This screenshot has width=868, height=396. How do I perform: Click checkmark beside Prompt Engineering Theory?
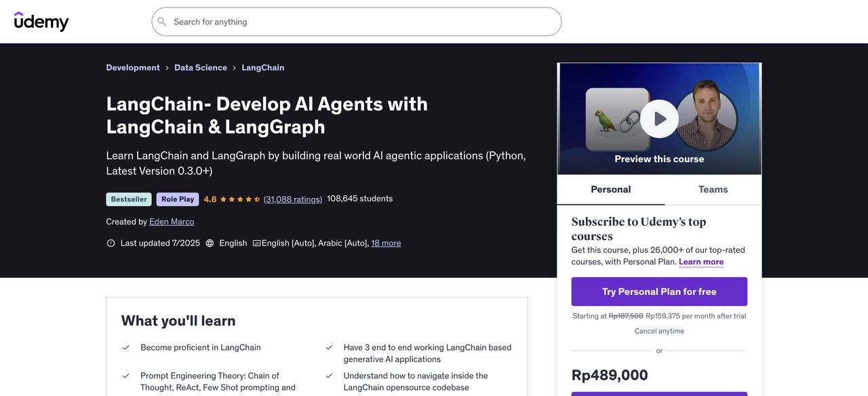click(x=125, y=376)
